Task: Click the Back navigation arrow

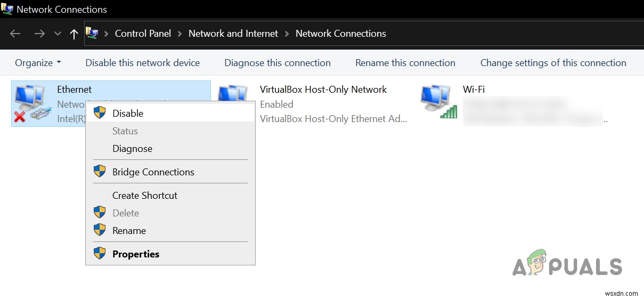Action: point(15,34)
